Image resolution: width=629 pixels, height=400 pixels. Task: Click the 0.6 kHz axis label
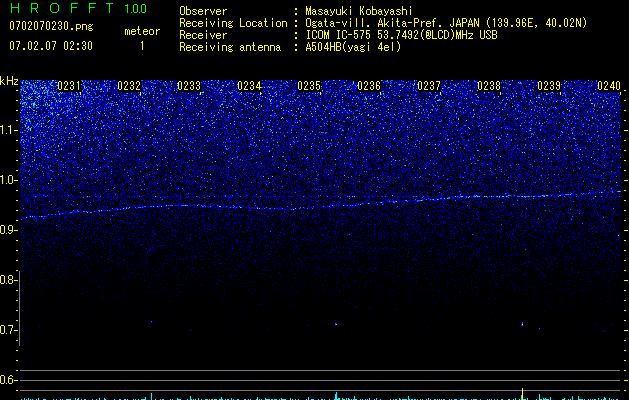[x=8, y=380]
